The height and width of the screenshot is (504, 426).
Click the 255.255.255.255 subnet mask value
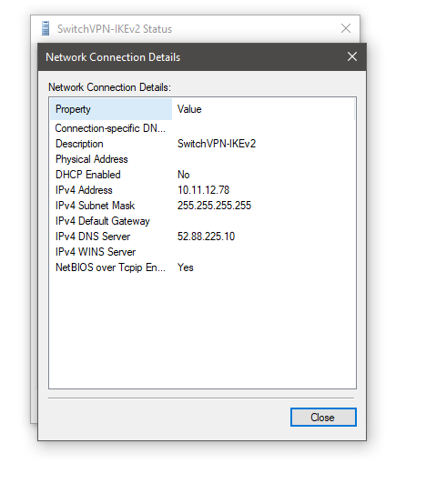(x=214, y=206)
